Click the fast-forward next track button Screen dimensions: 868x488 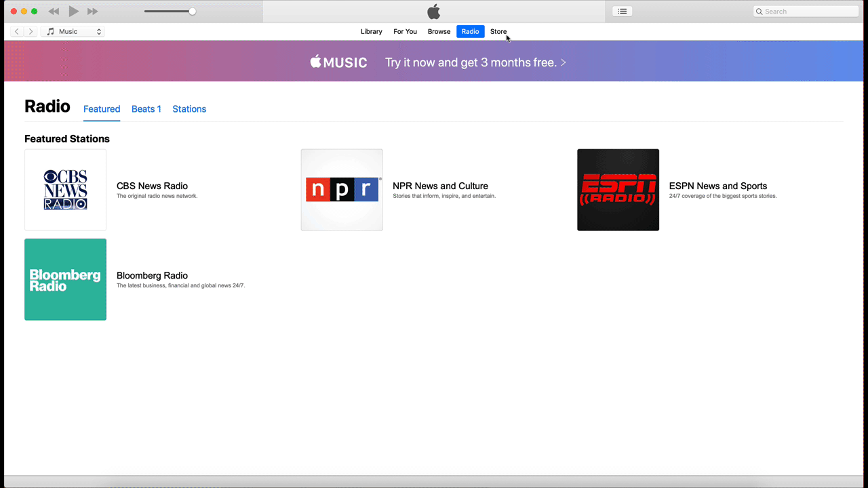click(93, 12)
